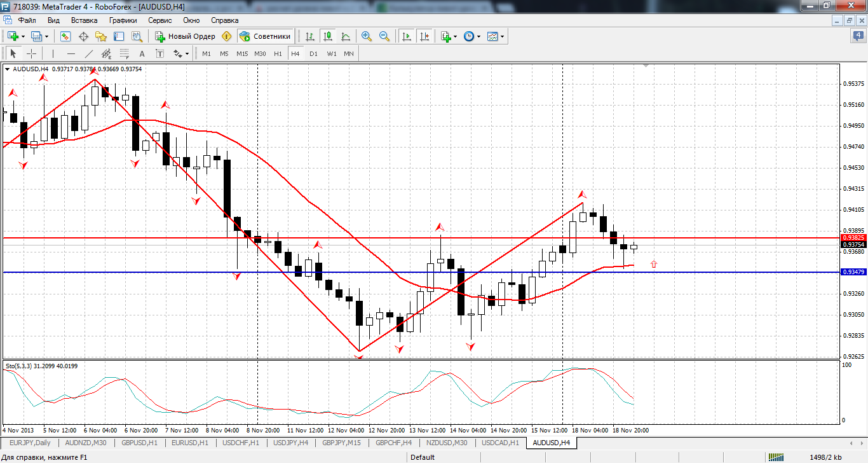Select the Trendline drawing tool

(x=89, y=53)
